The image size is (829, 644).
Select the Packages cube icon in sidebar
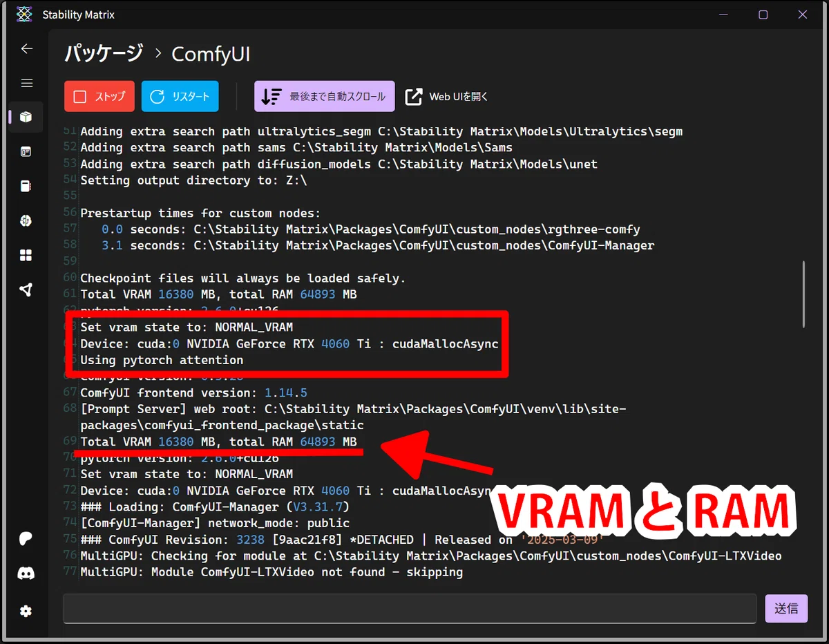click(26, 117)
